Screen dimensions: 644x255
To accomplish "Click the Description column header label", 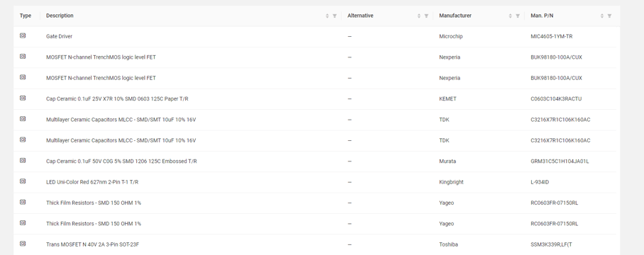I will coord(60,16).
